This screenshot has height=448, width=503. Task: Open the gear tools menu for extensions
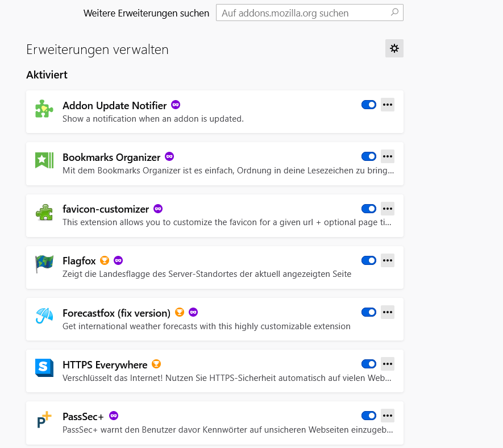[x=394, y=49]
